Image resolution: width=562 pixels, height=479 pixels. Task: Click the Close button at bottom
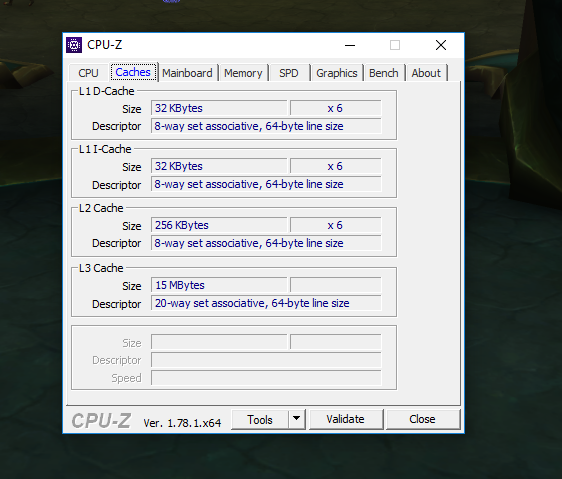click(x=422, y=419)
